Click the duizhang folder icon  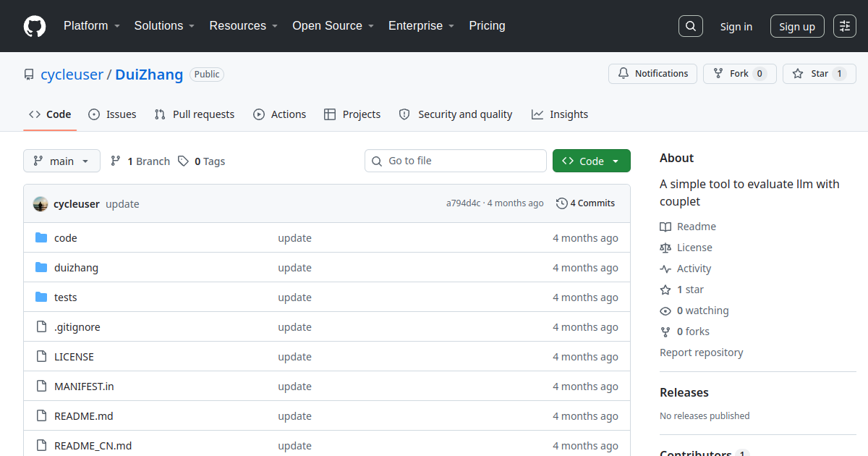41,268
